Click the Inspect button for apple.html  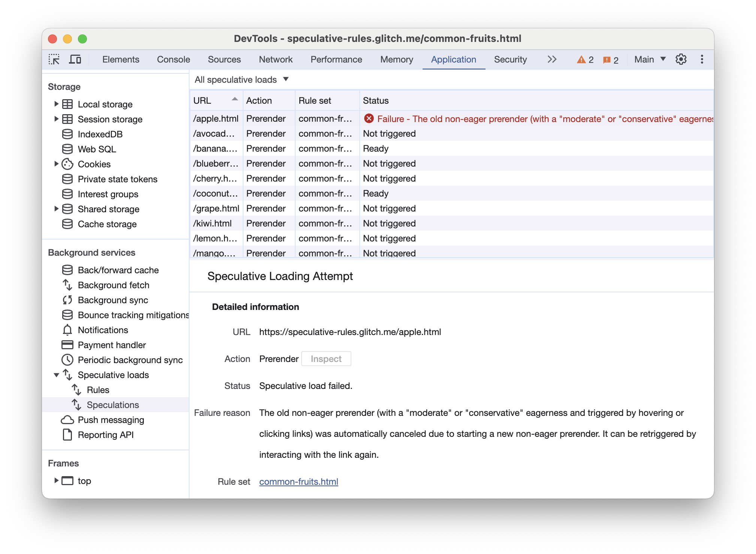click(326, 358)
